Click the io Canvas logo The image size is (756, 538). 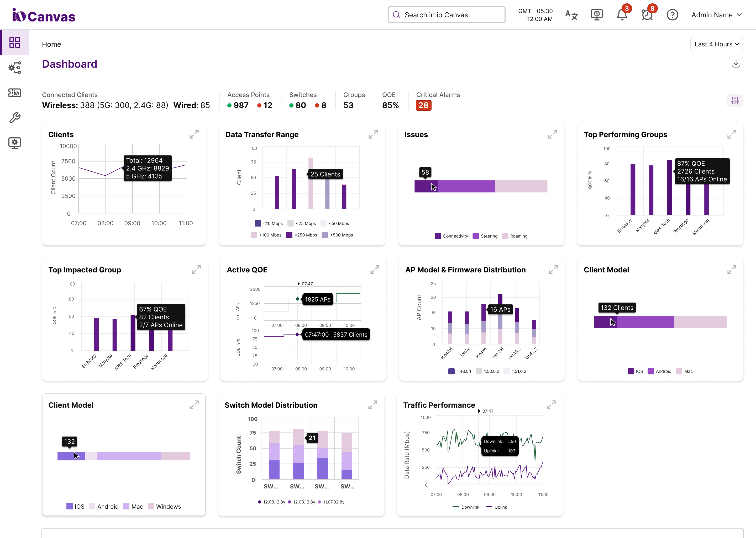click(44, 15)
